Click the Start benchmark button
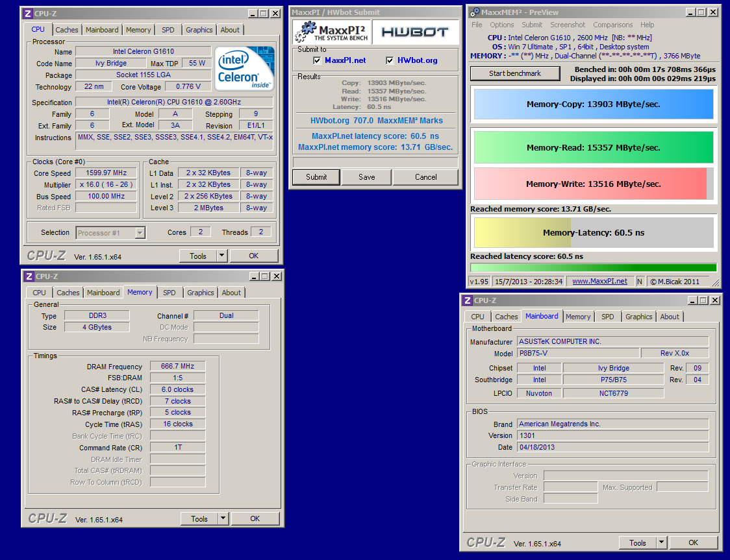Screen dimensions: 730x560 [x=515, y=73]
